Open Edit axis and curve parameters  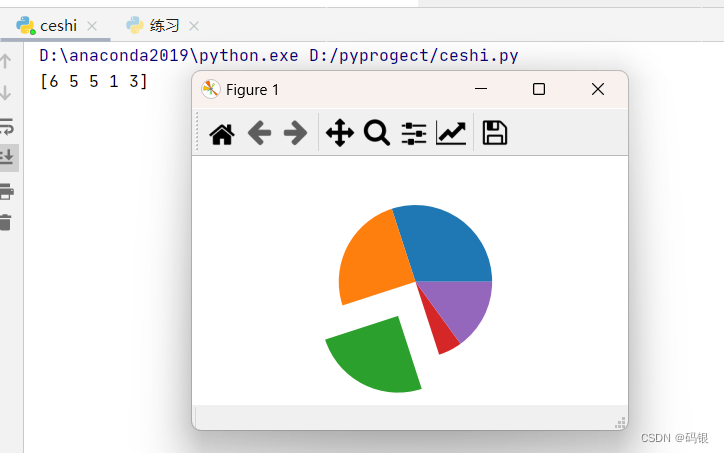[x=451, y=133]
